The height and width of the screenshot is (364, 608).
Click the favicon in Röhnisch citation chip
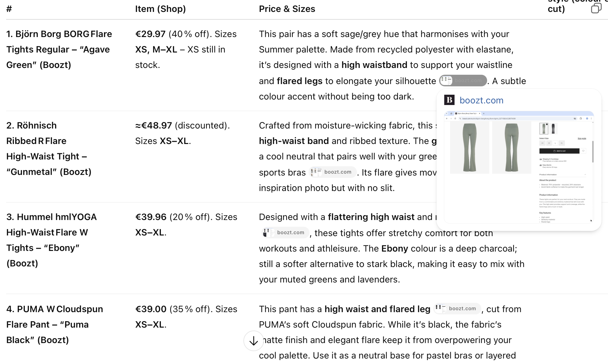click(316, 172)
